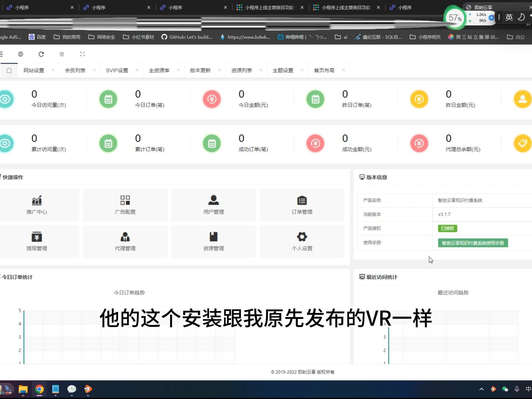Screen dimensions: 532x399
Task: Clear cache using the trash icon
Action: [62, 54]
